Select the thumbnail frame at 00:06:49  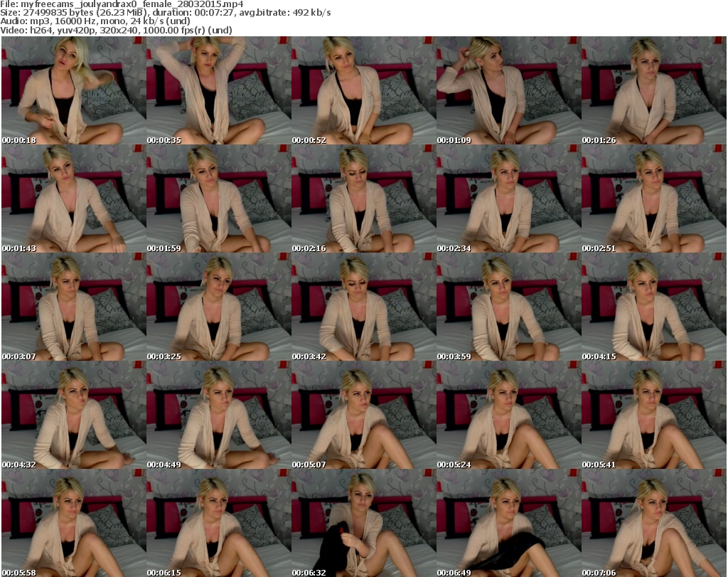(508, 523)
